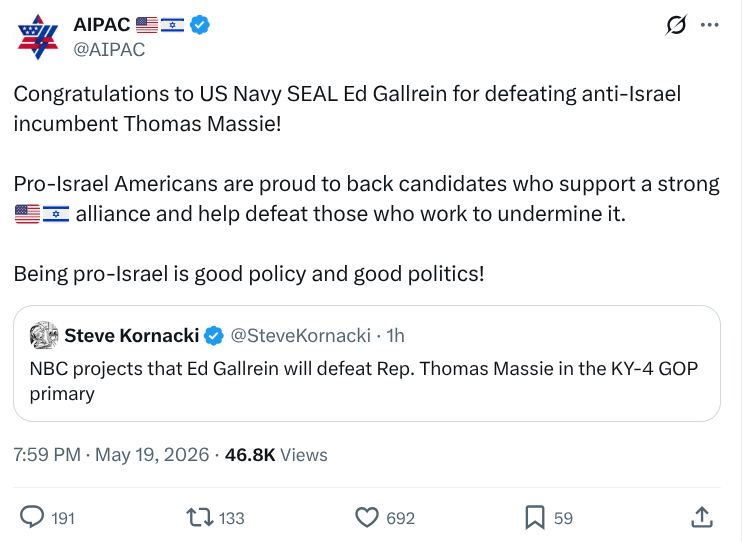Screen dimensions: 747x542
Task: Click the share upload icon
Action: coord(702,517)
